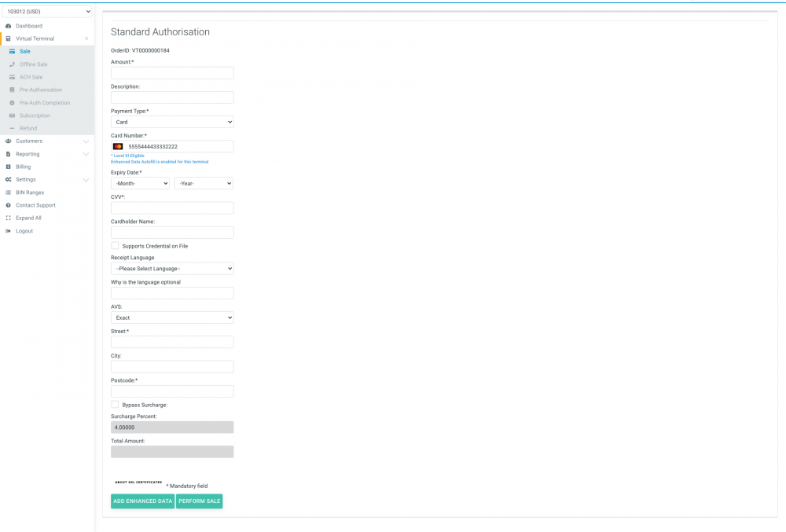The height and width of the screenshot is (532, 786).
Task: Expand the Customers menu chevron
Action: [86, 141]
